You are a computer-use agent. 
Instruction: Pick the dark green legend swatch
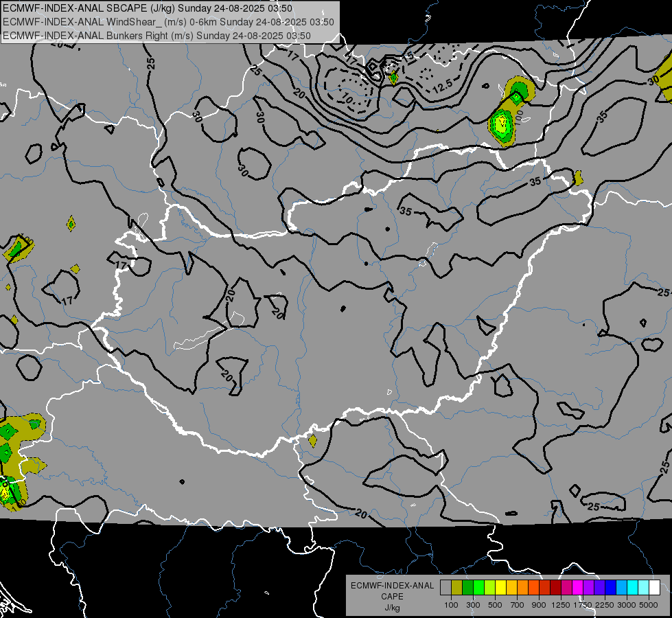click(467, 588)
